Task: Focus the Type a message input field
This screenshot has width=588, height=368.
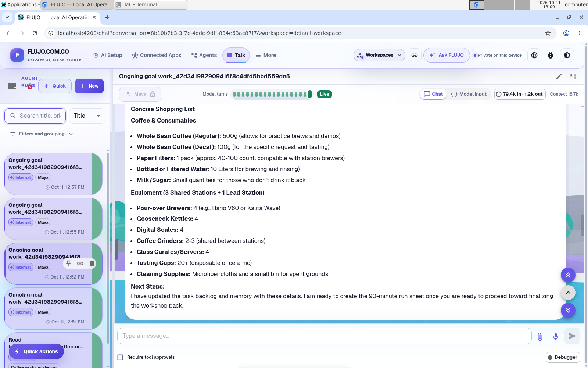Action: click(324, 336)
